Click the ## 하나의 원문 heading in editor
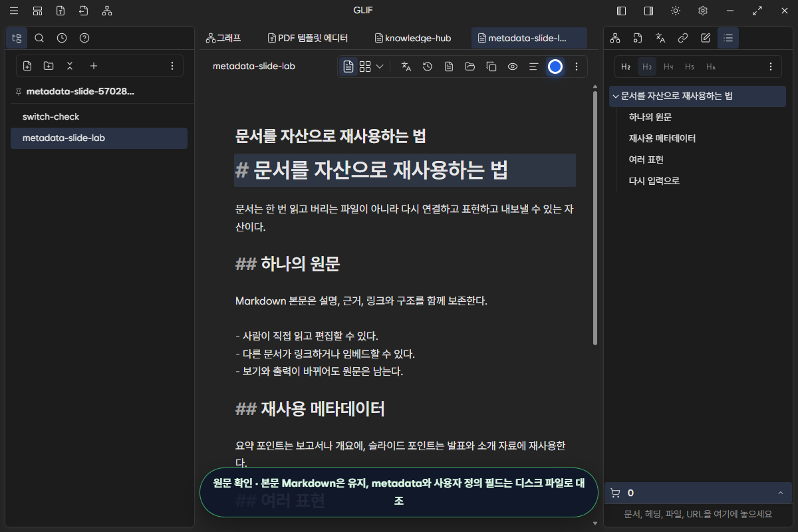 pyautogui.click(x=288, y=263)
